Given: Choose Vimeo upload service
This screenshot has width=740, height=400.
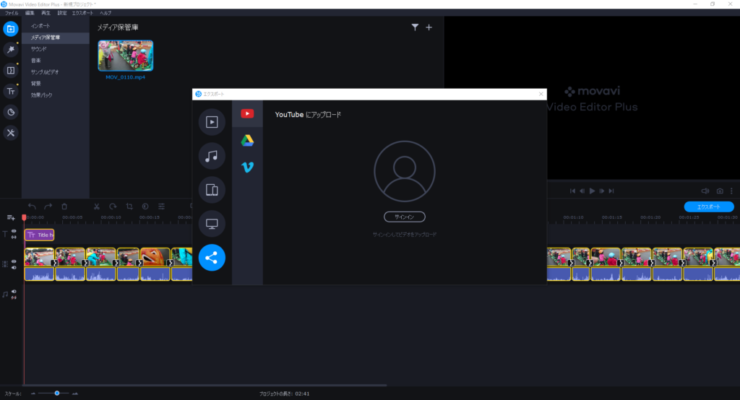Looking at the screenshot, I should point(247,167).
